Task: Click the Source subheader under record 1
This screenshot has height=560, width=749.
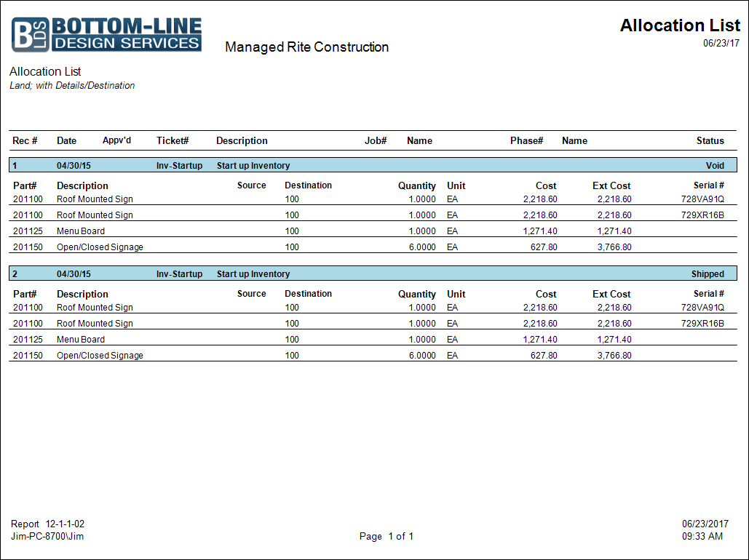Action: click(x=251, y=185)
